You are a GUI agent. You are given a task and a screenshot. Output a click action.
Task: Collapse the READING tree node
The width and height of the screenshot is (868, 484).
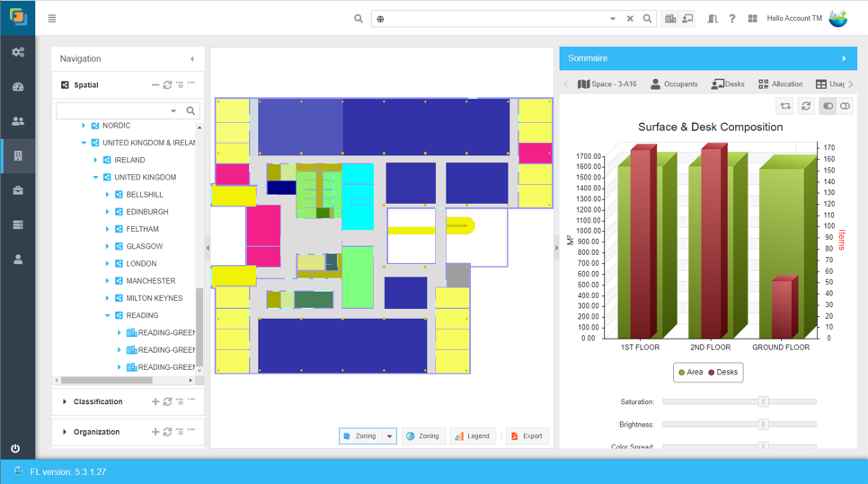[x=108, y=315]
